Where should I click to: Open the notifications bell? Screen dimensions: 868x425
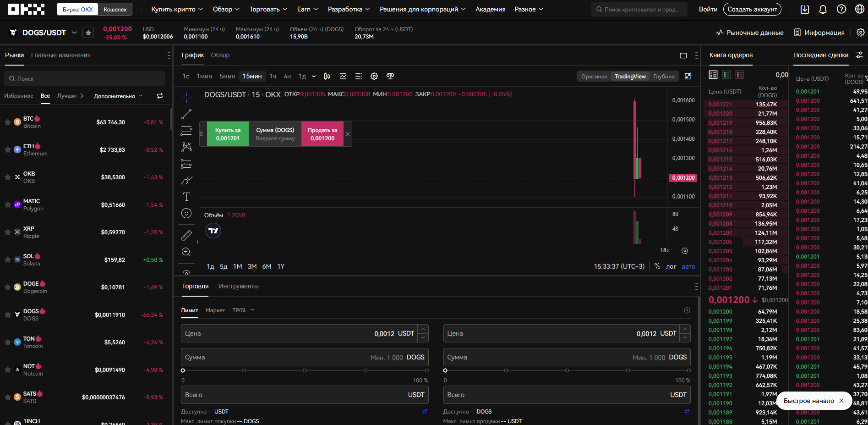823,9
